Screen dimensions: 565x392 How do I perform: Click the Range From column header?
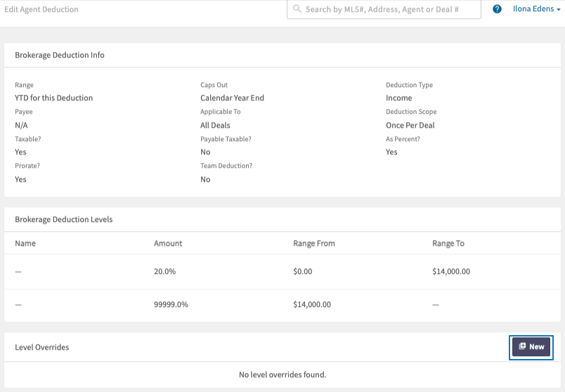tap(314, 243)
